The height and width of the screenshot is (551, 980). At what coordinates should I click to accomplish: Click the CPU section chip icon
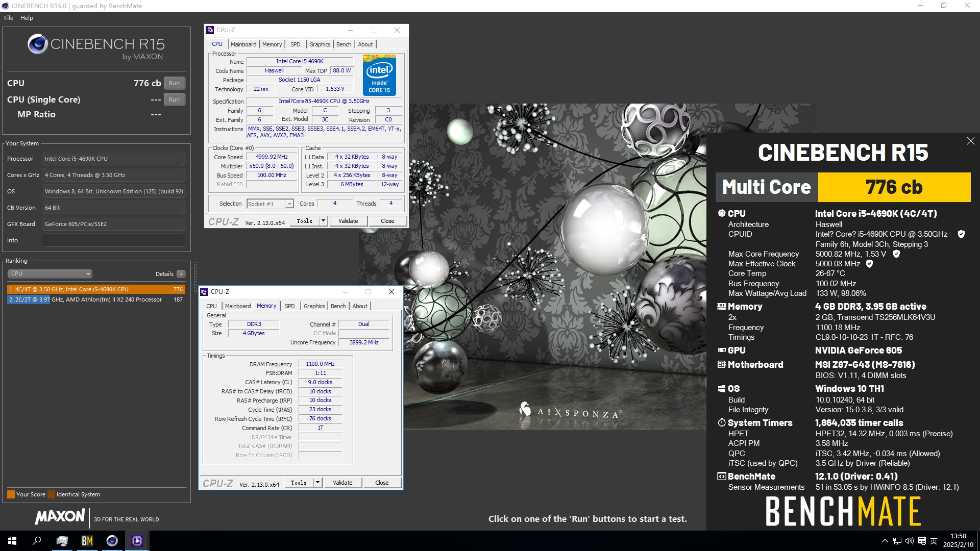click(x=722, y=213)
